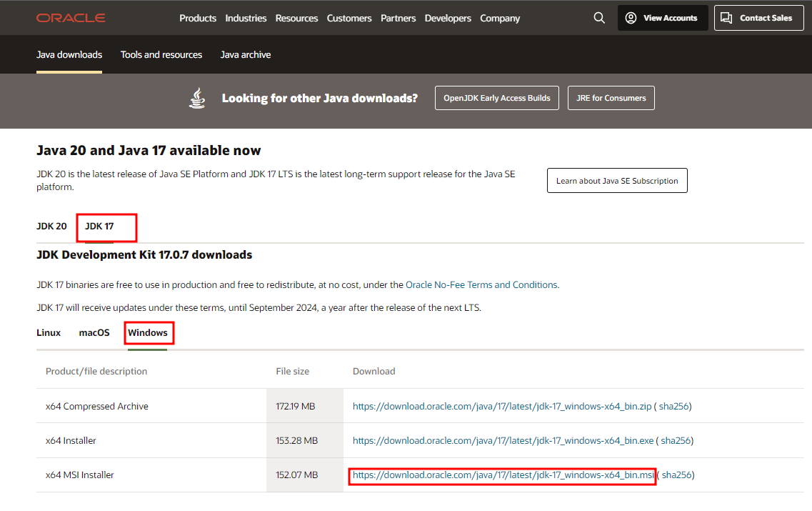
Task: Click Learn about Java SE Subscription
Action: 617,180
